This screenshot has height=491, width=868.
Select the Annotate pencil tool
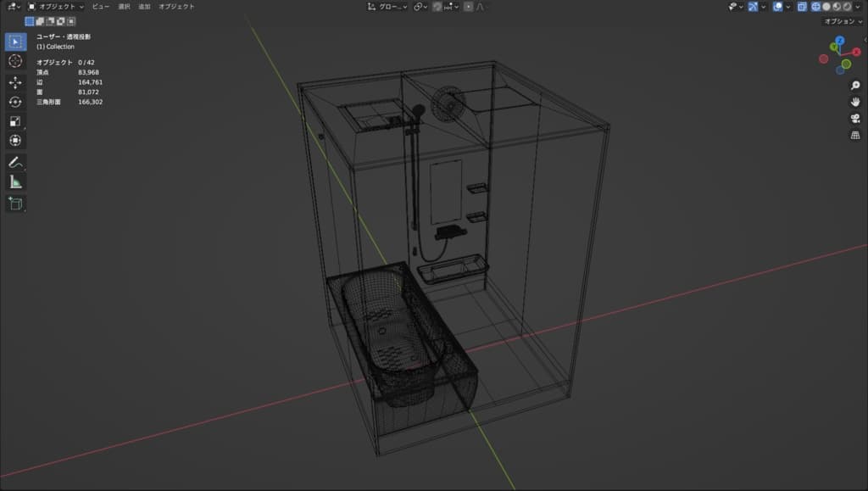[15, 162]
